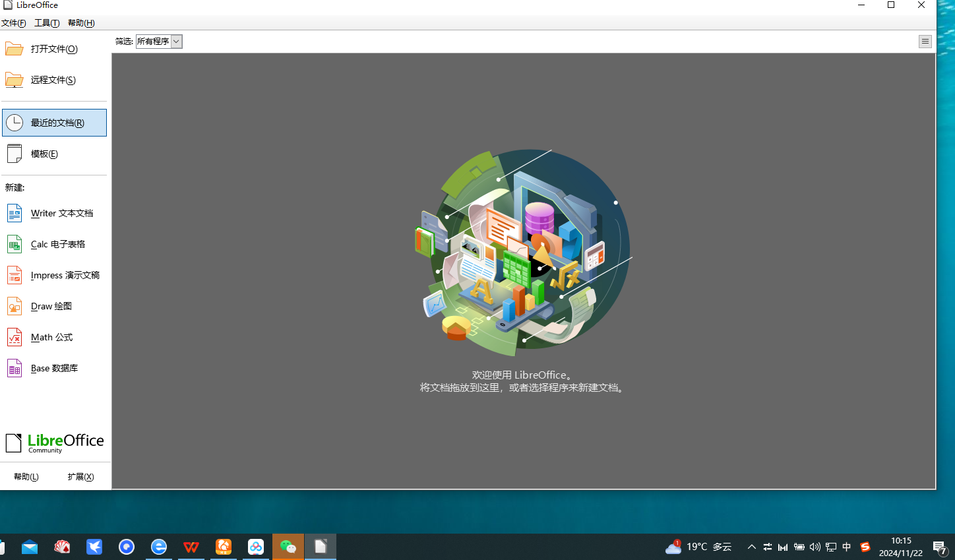Open the 文件(F) menu

tap(14, 23)
